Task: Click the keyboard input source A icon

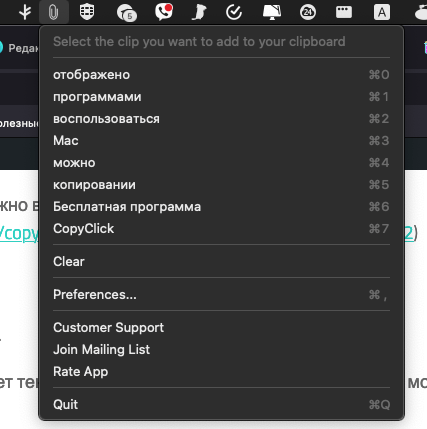Action: point(382,13)
